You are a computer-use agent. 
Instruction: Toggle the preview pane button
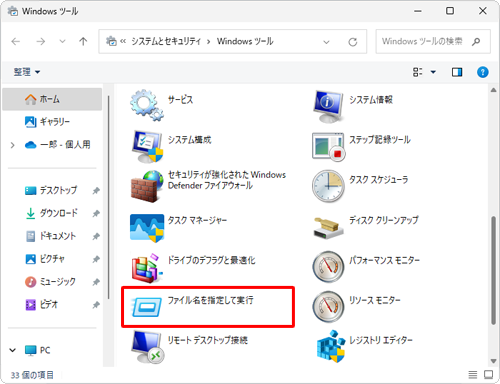pyautogui.click(x=457, y=72)
